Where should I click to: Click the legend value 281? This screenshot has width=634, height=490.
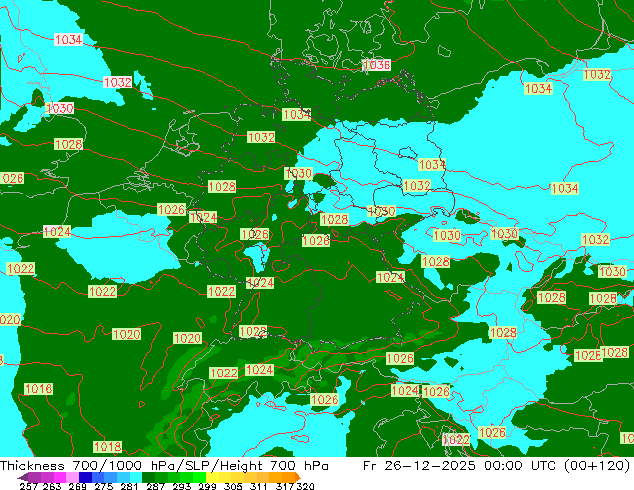[x=129, y=486]
